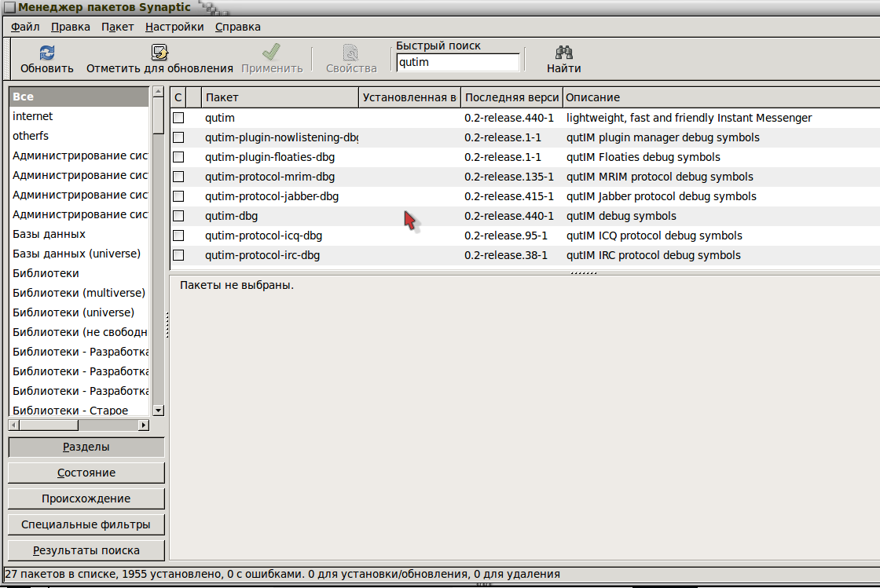Click the Обновить reload icon

(47, 53)
